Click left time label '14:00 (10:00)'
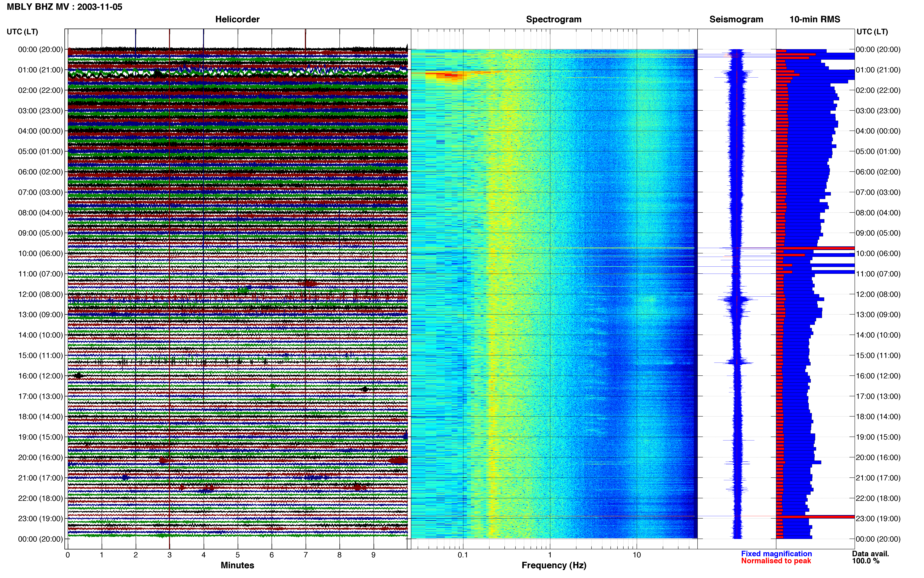Image resolution: width=924 pixels, height=578 pixels. [41, 335]
